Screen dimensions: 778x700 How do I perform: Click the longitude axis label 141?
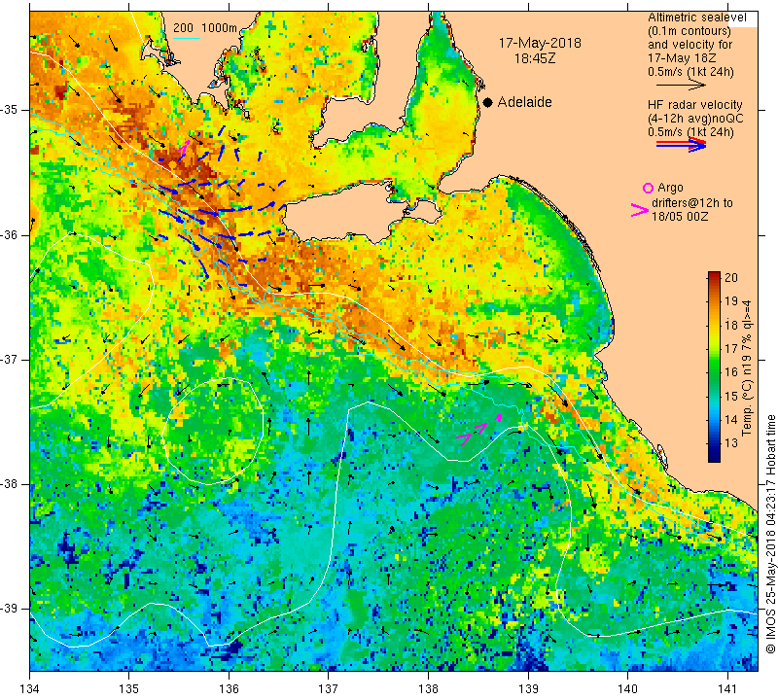[x=727, y=688]
